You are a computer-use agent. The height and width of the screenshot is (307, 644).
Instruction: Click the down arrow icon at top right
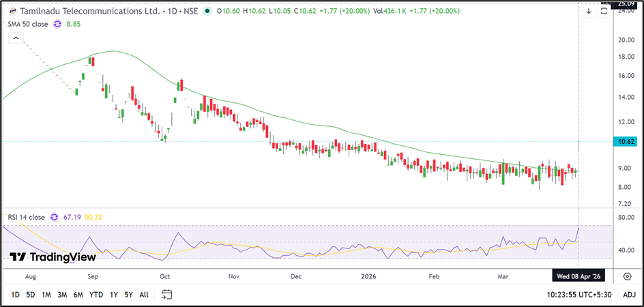589,11
